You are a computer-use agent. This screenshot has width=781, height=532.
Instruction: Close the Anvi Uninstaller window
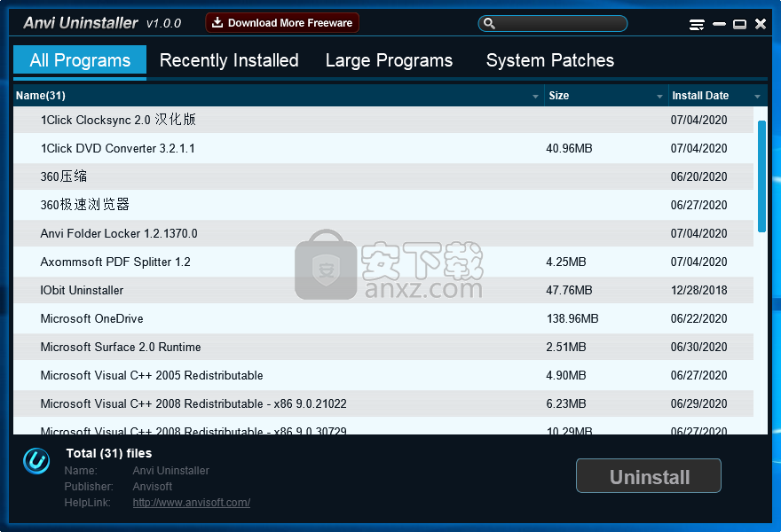click(761, 25)
